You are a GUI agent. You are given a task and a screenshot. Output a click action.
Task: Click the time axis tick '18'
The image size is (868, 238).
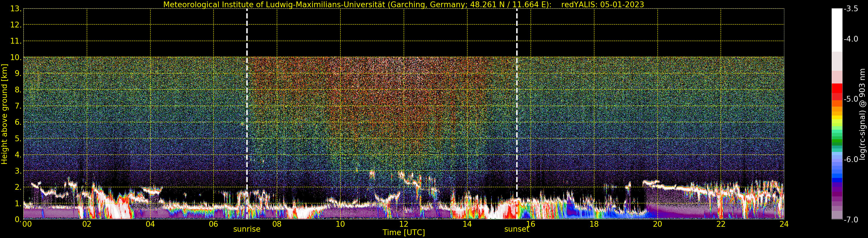(x=594, y=224)
